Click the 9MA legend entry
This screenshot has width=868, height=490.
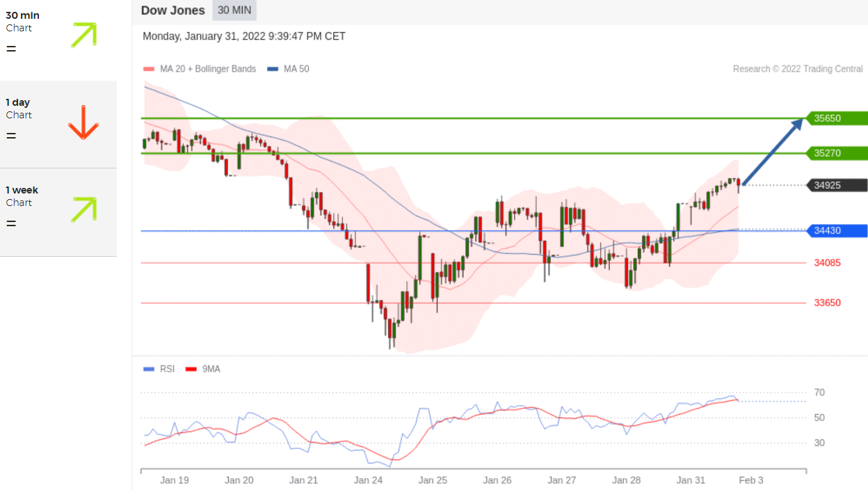click(211, 369)
